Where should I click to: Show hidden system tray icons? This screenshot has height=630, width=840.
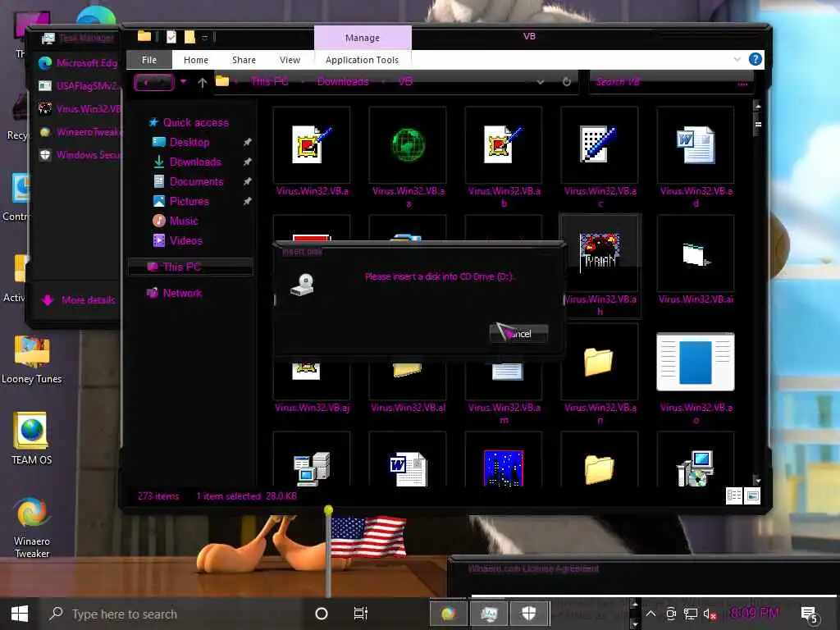(651, 614)
